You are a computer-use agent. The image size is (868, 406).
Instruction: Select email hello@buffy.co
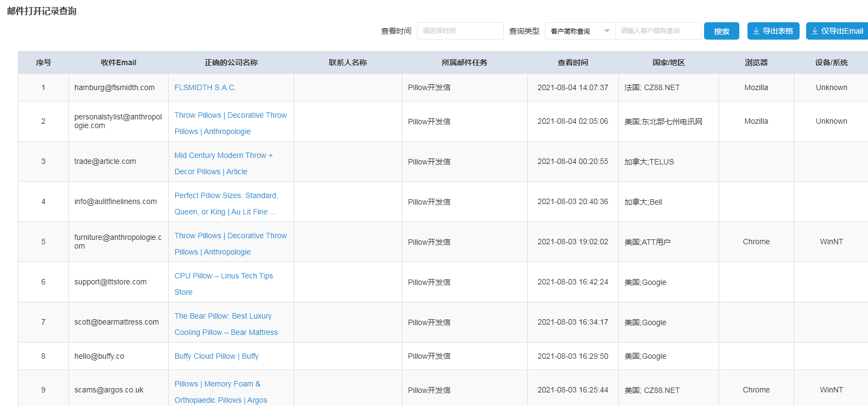tap(99, 356)
